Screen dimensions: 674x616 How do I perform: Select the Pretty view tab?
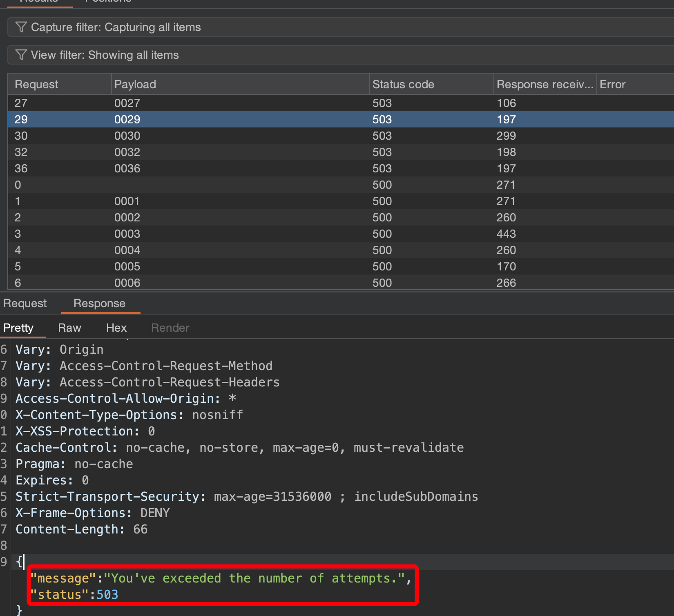[x=18, y=328]
